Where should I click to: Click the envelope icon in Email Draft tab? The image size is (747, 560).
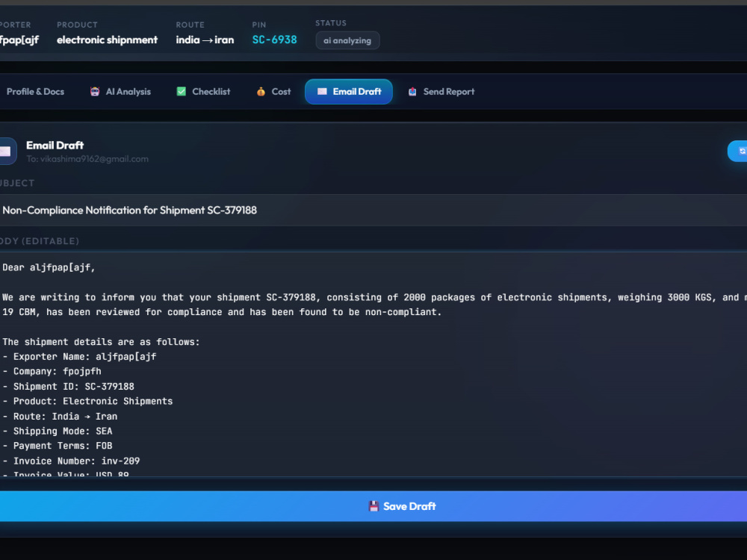pos(322,91)
